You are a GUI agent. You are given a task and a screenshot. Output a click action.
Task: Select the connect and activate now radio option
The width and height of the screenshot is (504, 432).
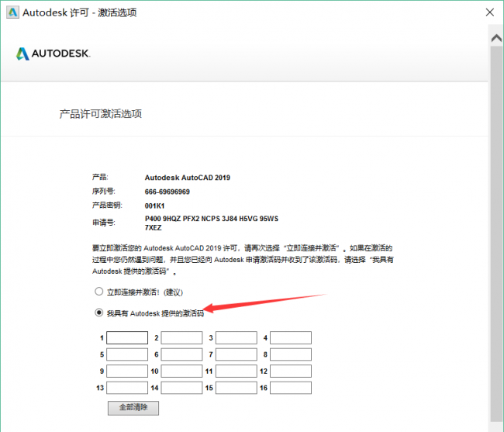pos(98,292)
